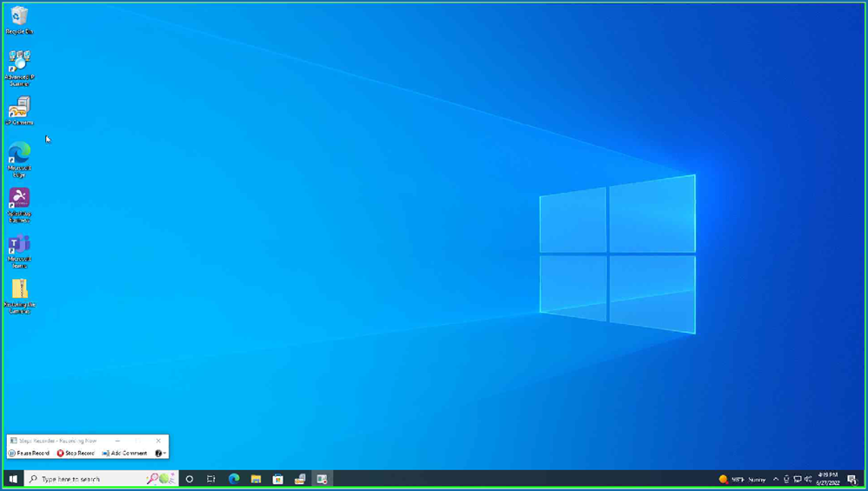Open Task View on the taskbar

tap(211, 479)
